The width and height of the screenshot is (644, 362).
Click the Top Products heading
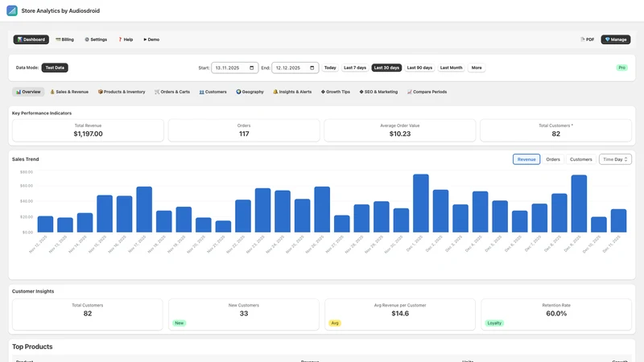pyautogui.click(x=32, y=347)
